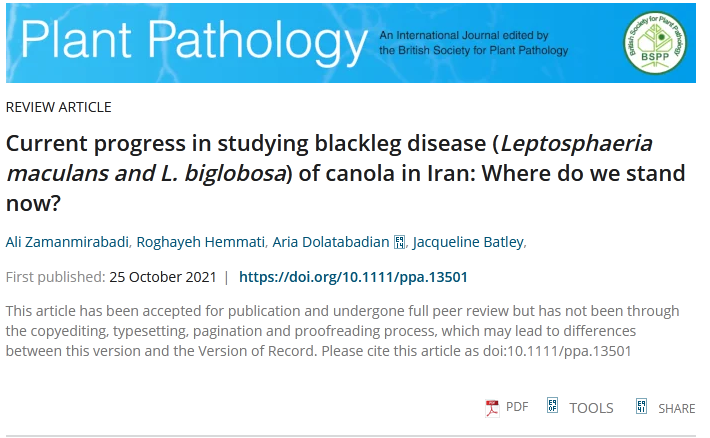Click the REVIEW ARTICLE label
Image resolution: width=710 pixels, height=438 pixels.
pyautogui.click(x=58, y=107)
